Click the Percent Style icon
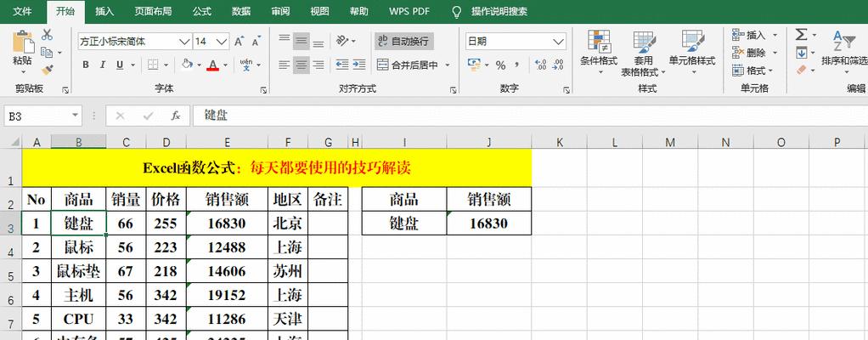 click(x=500, y=65)
